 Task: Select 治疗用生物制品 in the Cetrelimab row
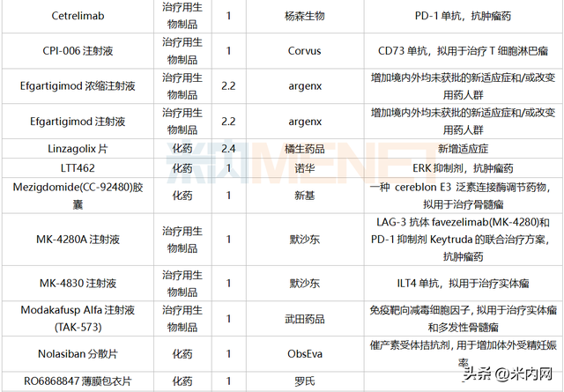coord(182,16)
